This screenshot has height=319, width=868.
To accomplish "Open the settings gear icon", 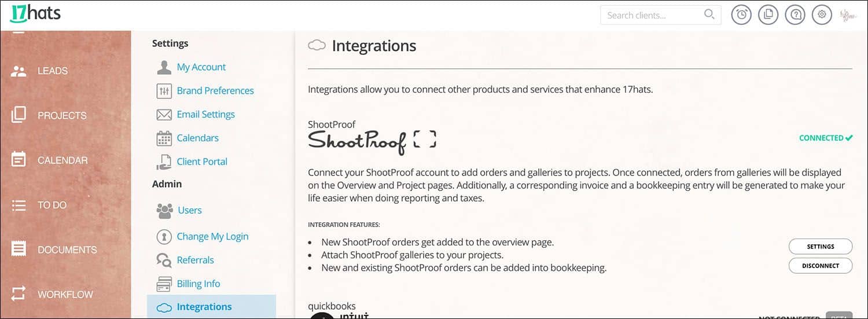I will 822,15.
